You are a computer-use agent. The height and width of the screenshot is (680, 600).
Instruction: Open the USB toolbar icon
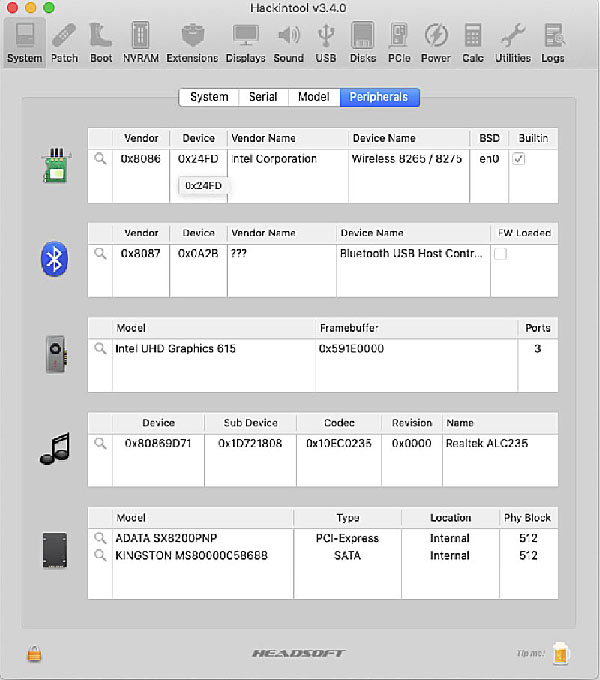326,42
